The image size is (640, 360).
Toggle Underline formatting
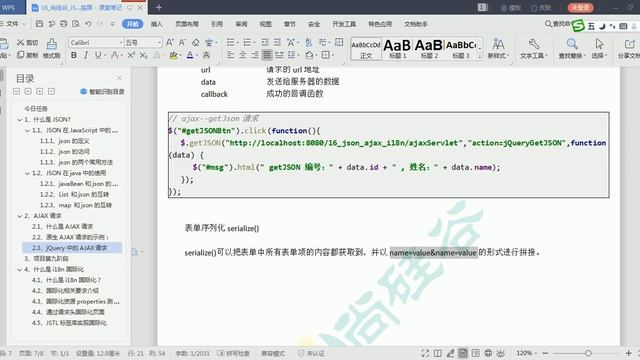click(98, 55)
